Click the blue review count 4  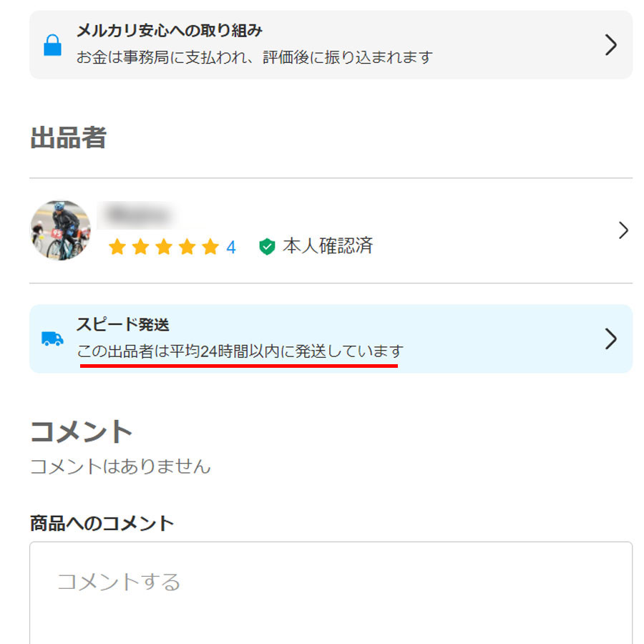click(231, 248)
